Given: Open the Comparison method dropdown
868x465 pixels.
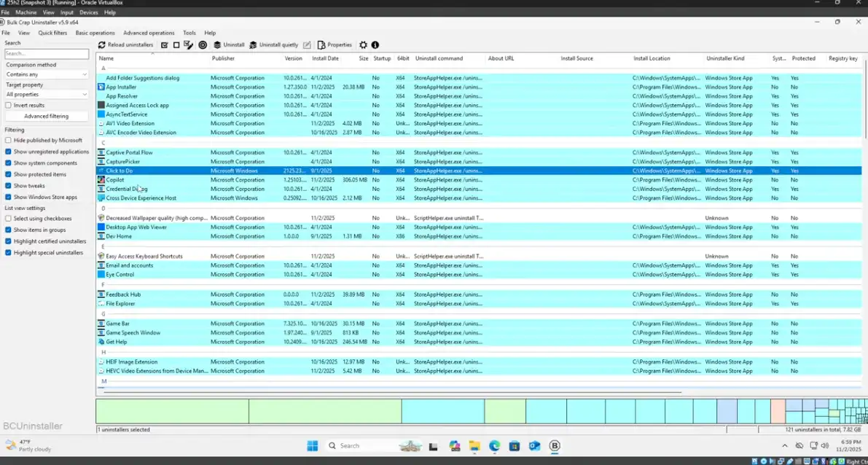Looking at the screenshot, I should click(46, 74).
